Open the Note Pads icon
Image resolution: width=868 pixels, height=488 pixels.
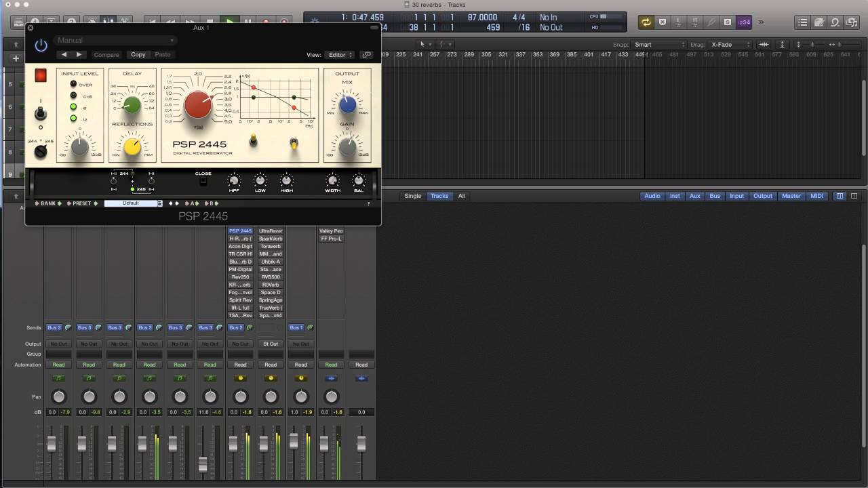(x=818, y=22)
